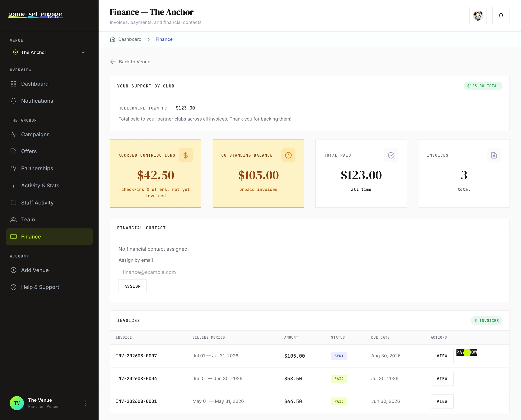Click the Help & Support question icon
This screenshot has height=420, width=521.
tap(14, 287)
